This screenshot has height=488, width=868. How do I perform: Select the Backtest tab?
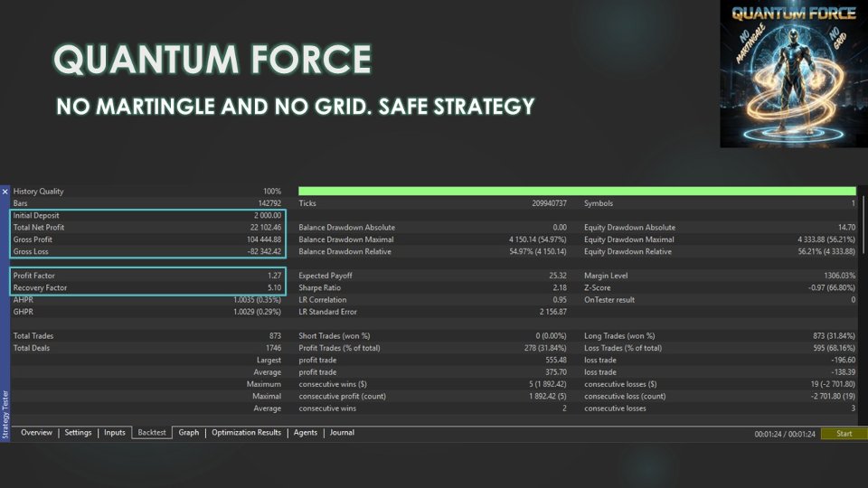point(152,433)
